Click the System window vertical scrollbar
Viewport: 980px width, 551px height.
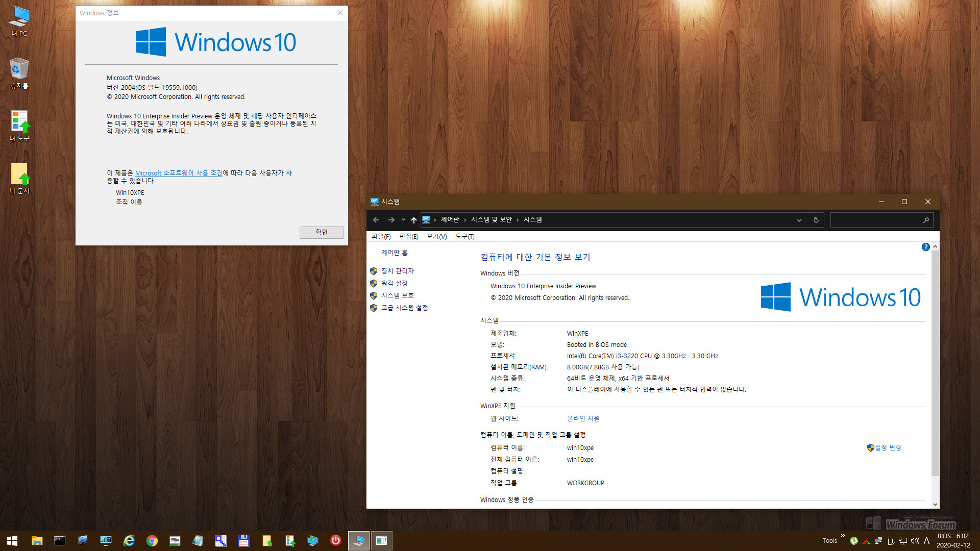935,363
